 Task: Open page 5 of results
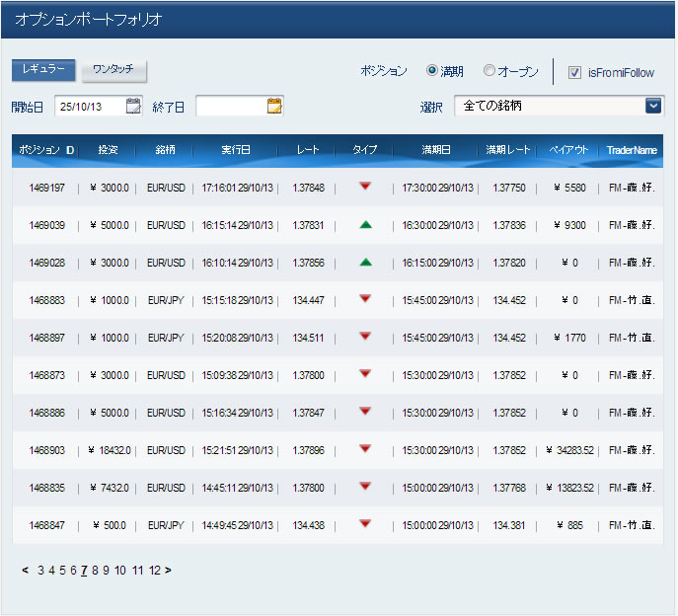(x=62, y=571)
